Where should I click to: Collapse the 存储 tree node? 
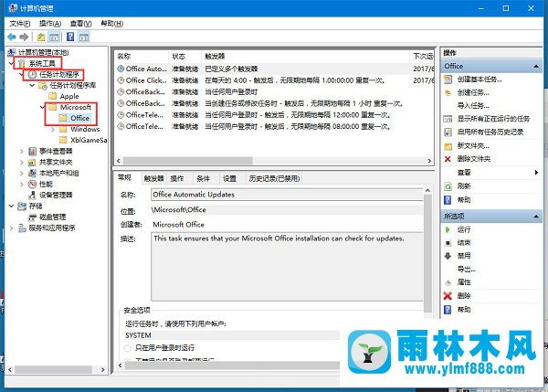(11, 207)
